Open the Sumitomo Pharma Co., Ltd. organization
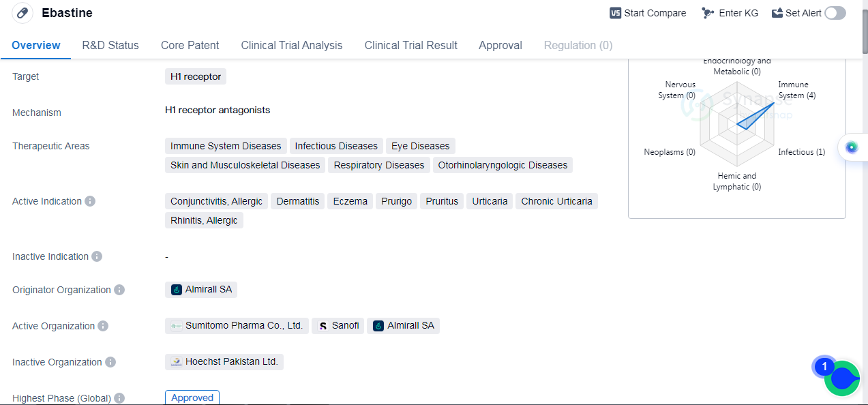 (237, 326)
